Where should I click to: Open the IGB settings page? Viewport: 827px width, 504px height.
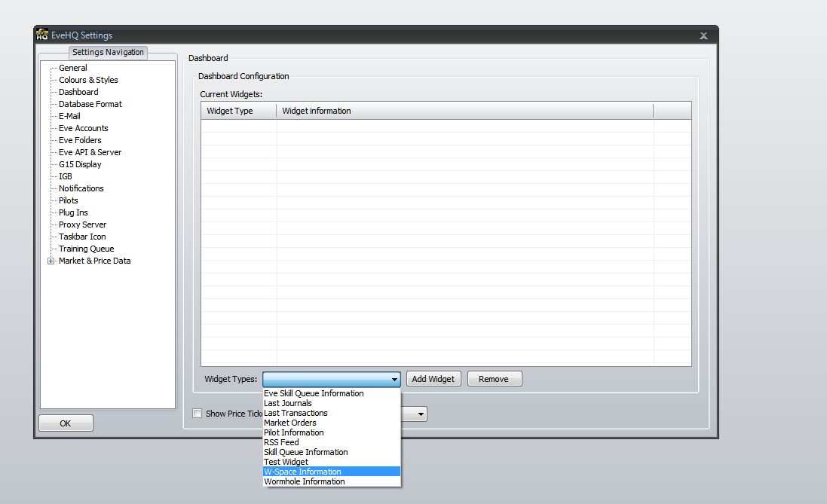point(65,176)
